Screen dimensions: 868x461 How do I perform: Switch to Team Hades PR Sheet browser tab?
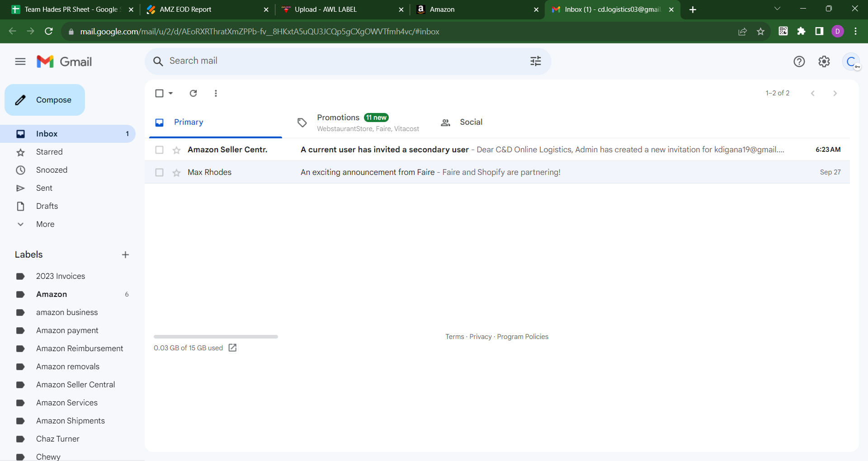72,9
